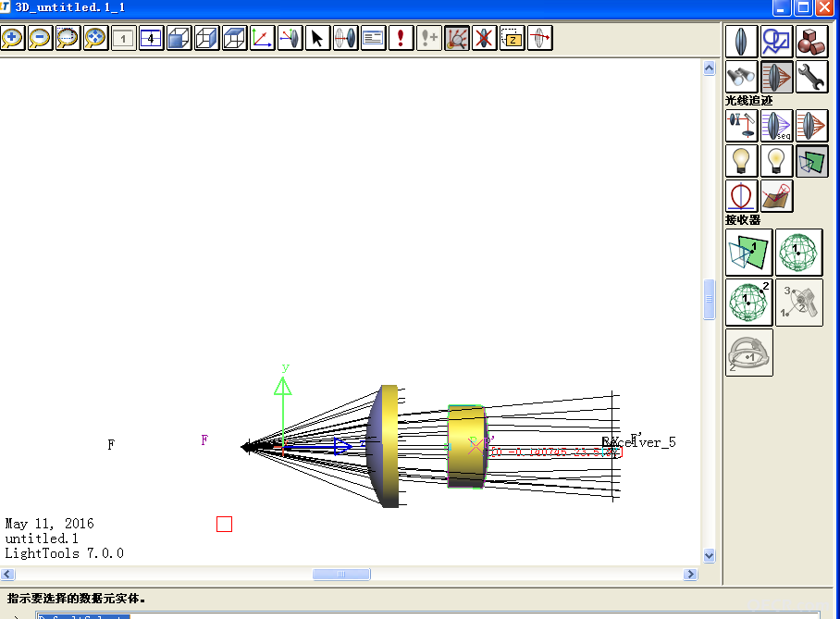840x619 pixels.
Task: Add a one-point far-field sphere receiver
Action: [798, 253]
